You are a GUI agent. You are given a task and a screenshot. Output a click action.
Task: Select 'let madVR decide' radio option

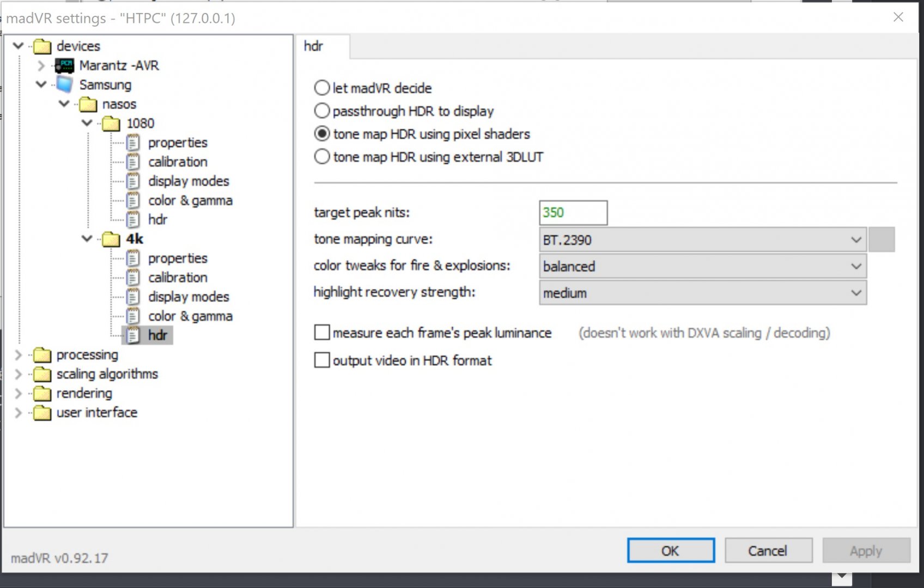coord(322,88)
